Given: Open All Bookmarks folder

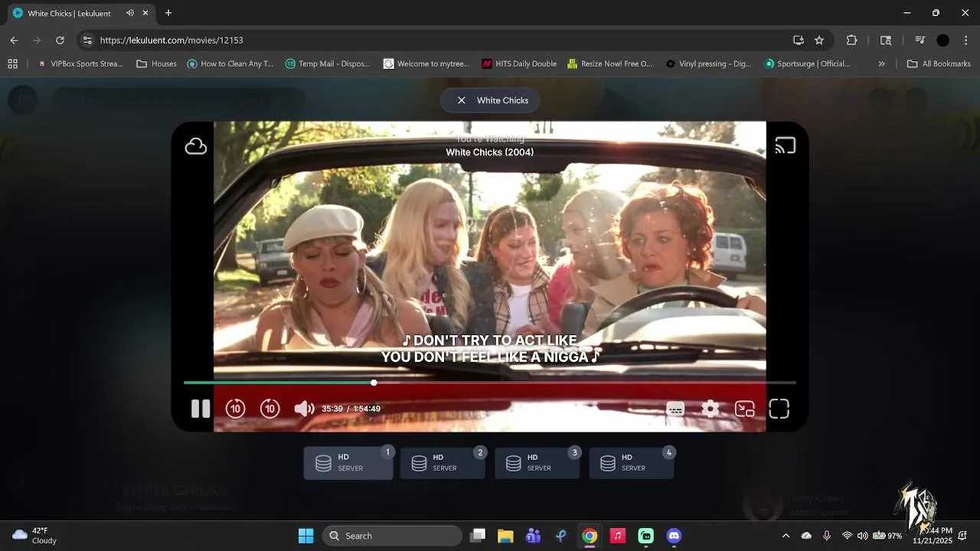Looking at the screenshot, I should click(939, 64).
